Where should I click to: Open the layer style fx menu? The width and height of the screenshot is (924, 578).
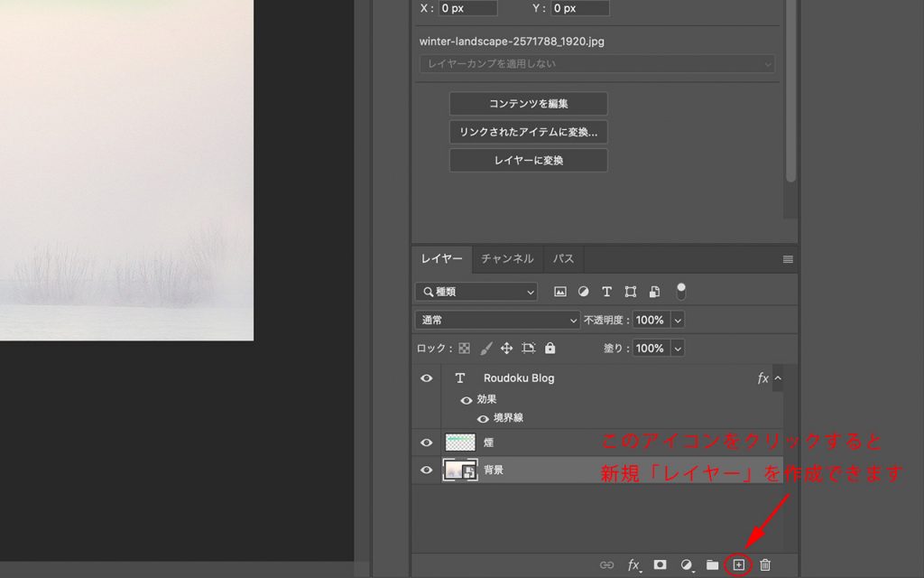tap(634, 565)
